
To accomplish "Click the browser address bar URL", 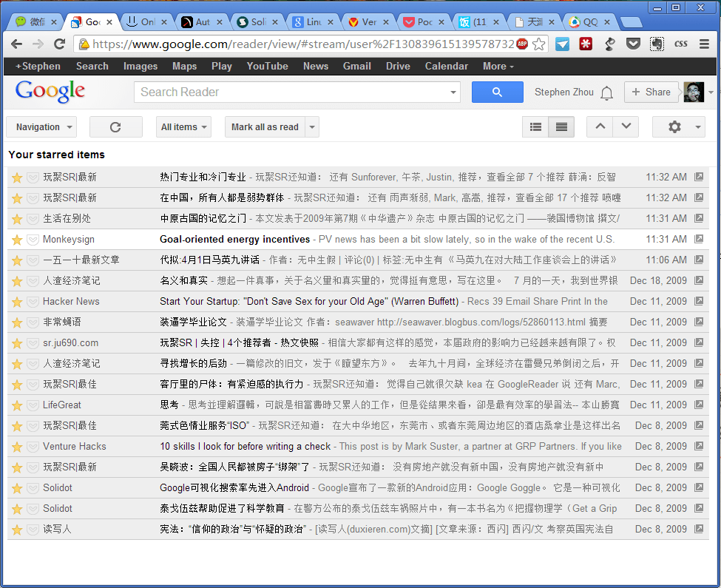I will click(x=302, y=44).
